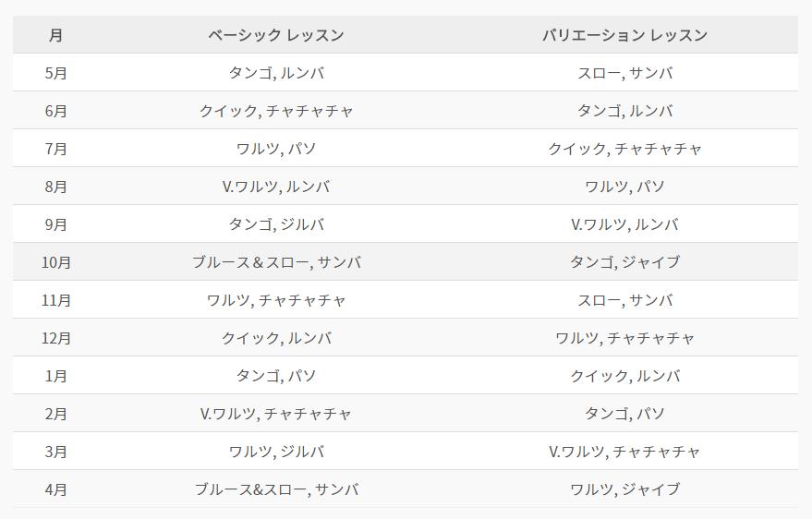
Task: Click the バリエーション レッスン column header
Action: coord(624,35)
